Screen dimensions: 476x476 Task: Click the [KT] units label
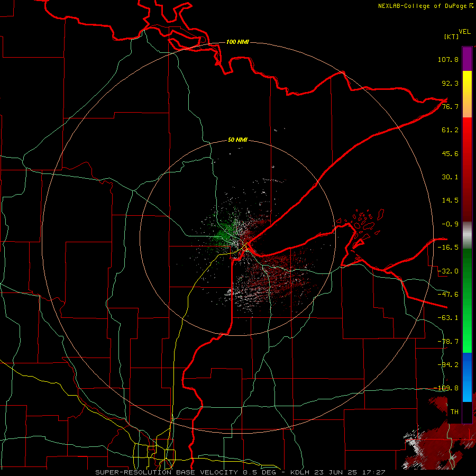click(x=452, y=36)
